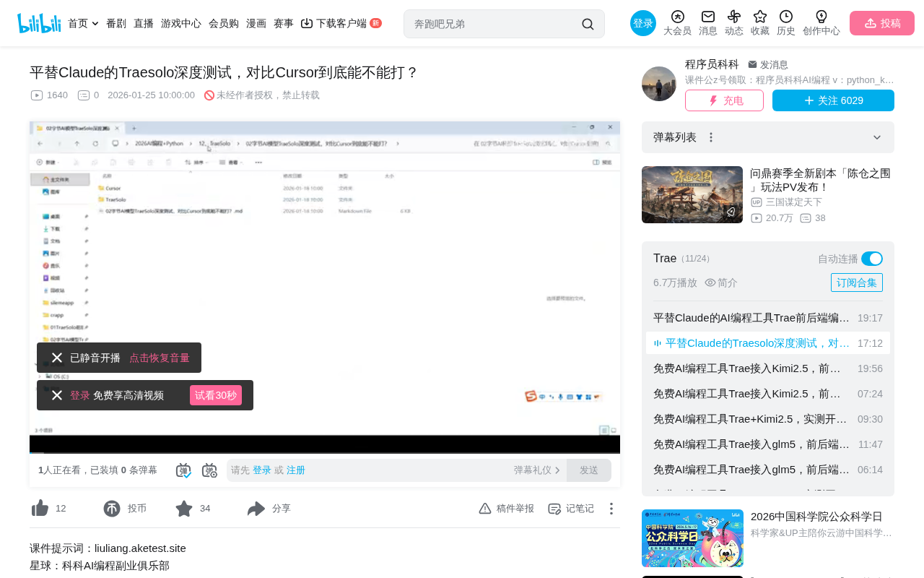
Task: Play playlist item with duration 09:30
Action: tap(768, 419)
